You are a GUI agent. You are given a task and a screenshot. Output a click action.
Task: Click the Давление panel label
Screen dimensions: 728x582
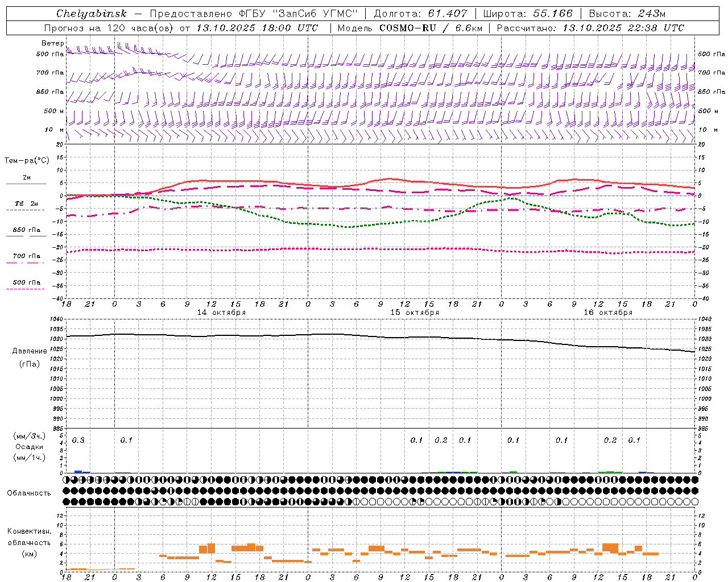click(x=30, y=351)
